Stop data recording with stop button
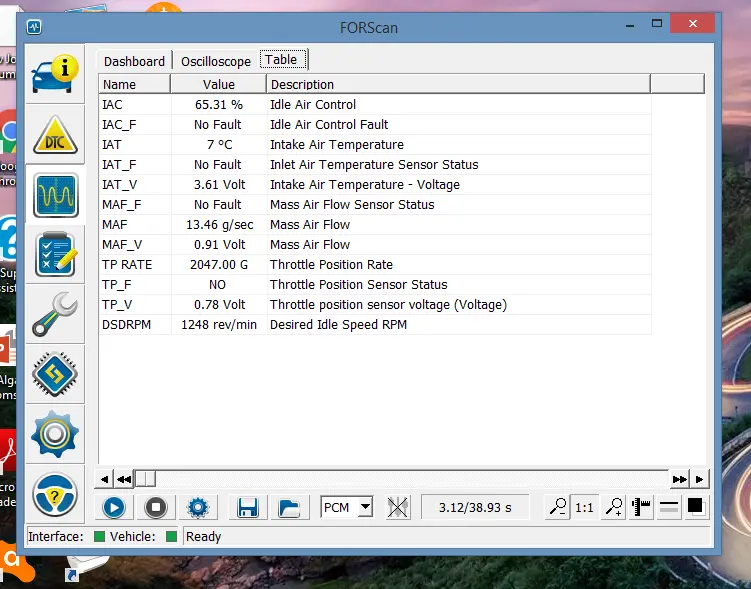The height and width of the screenshot is (589, 751). pyautogui.click(x=156, y=507)
